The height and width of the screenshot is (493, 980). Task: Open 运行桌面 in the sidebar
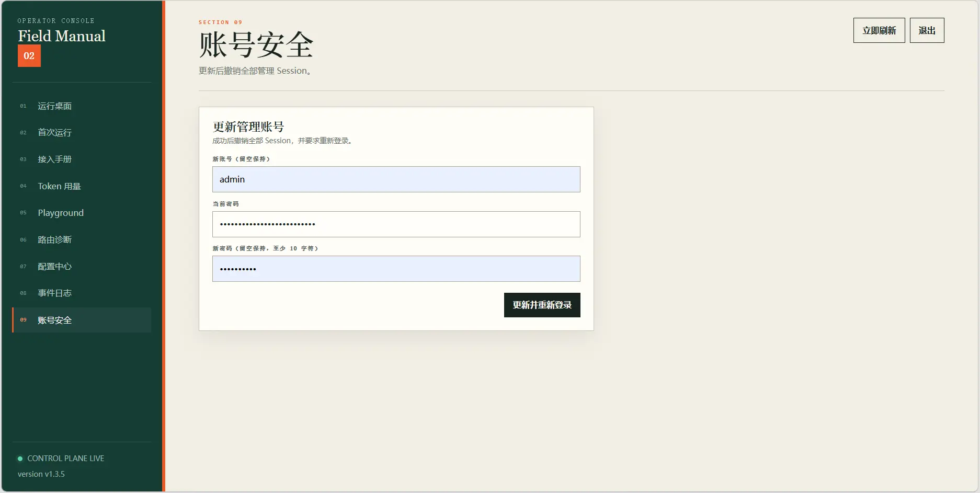pos(82,106)
